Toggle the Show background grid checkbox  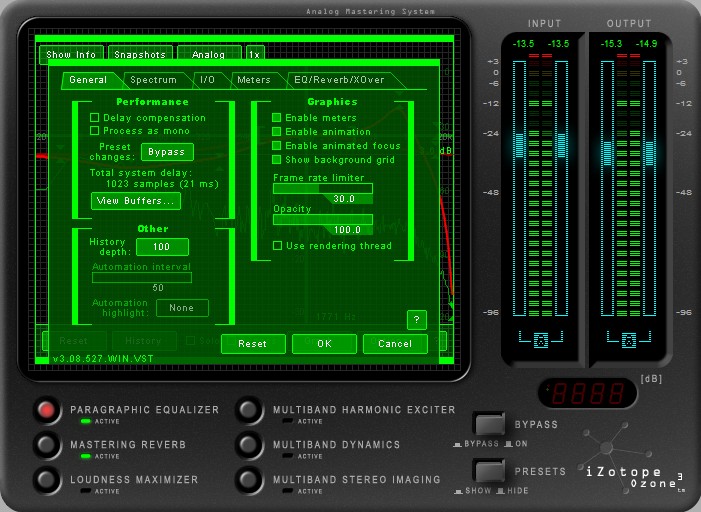pos(278,160)
